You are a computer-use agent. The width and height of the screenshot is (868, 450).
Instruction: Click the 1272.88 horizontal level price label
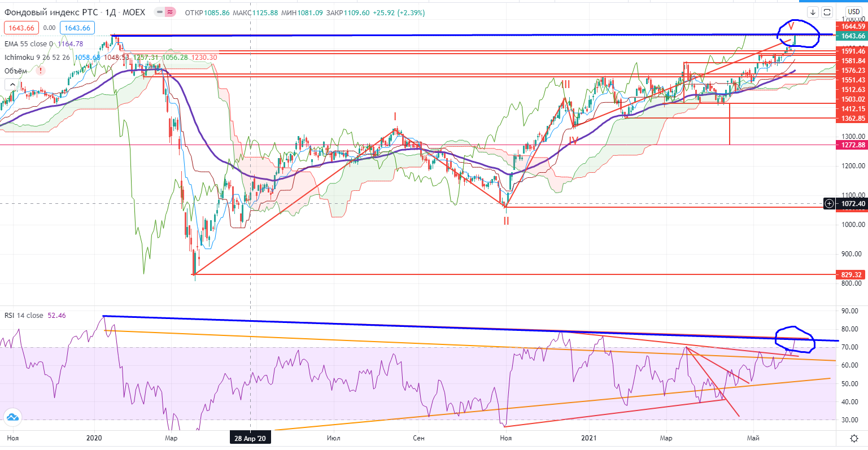click(x=852, y=145)
